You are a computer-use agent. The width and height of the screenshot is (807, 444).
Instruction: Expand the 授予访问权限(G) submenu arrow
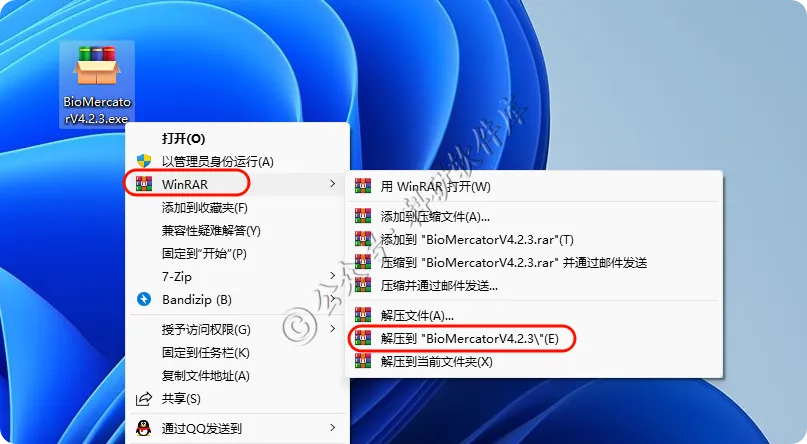click(333, 329)
